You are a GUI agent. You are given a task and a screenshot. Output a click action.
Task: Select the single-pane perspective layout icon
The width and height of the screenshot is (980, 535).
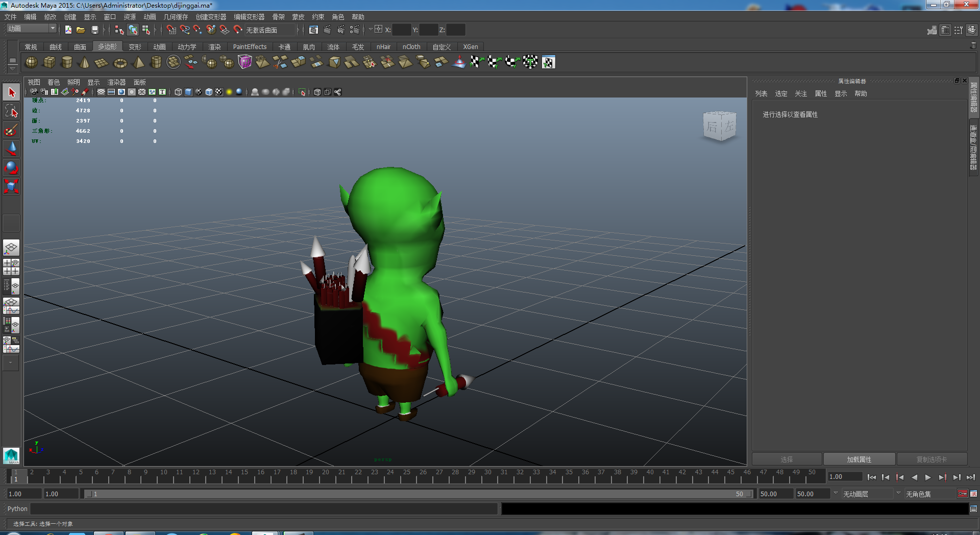point(11,248)
